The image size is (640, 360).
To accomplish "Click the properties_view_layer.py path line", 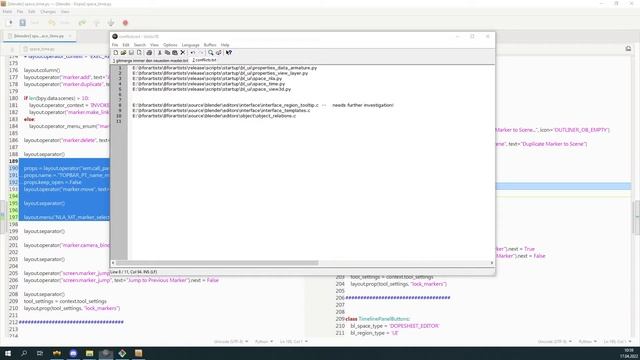I will [x=220, y=73].
